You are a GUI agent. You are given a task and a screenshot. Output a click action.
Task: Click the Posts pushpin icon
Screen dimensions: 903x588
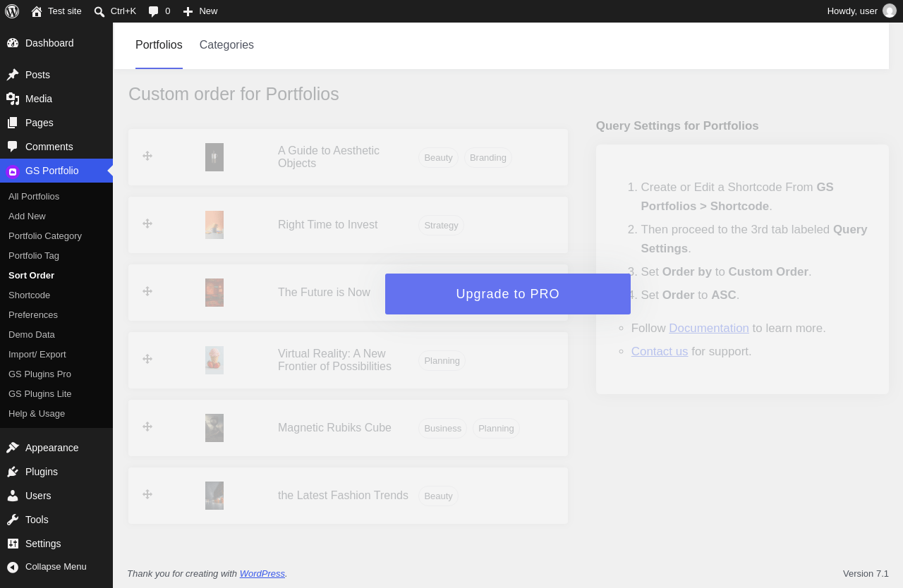(x=13, y=75)
